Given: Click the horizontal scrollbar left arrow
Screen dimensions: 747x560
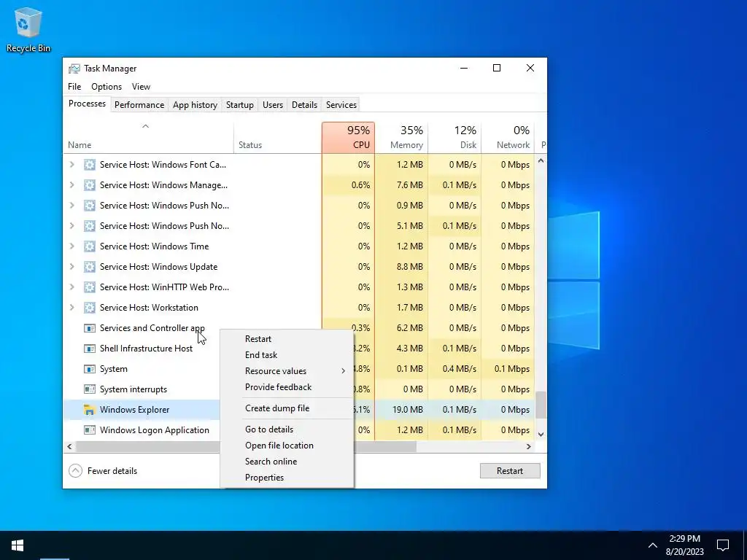Looking at the screenshot, I should pyautogui.click(x=69, y=447).
